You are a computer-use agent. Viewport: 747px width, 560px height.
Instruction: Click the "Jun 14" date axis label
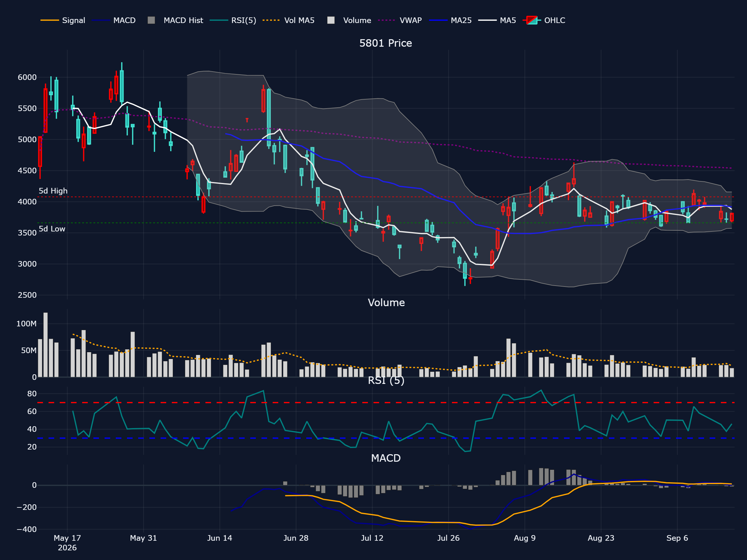tap(219, 538)
